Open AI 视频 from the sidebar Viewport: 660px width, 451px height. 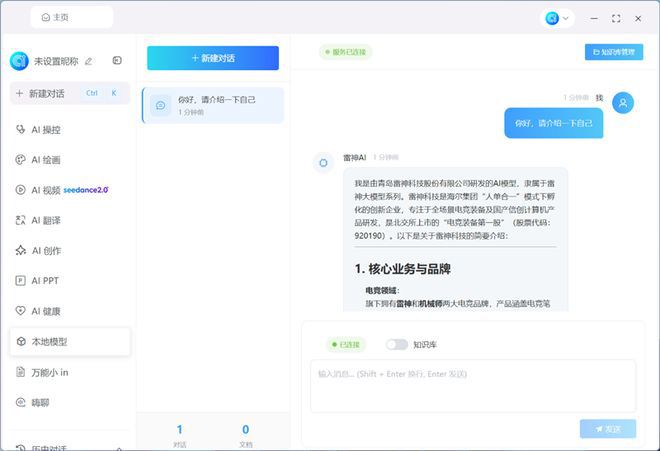coord(70,190)
